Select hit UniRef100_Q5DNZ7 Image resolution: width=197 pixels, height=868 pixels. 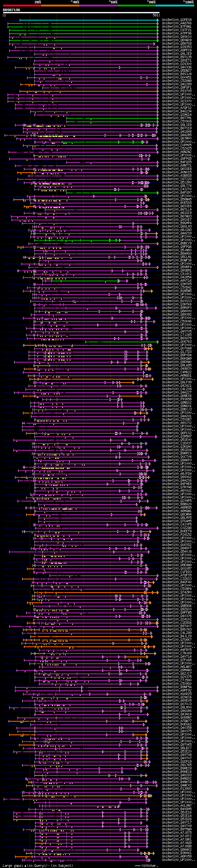click(x=176, y=71)
